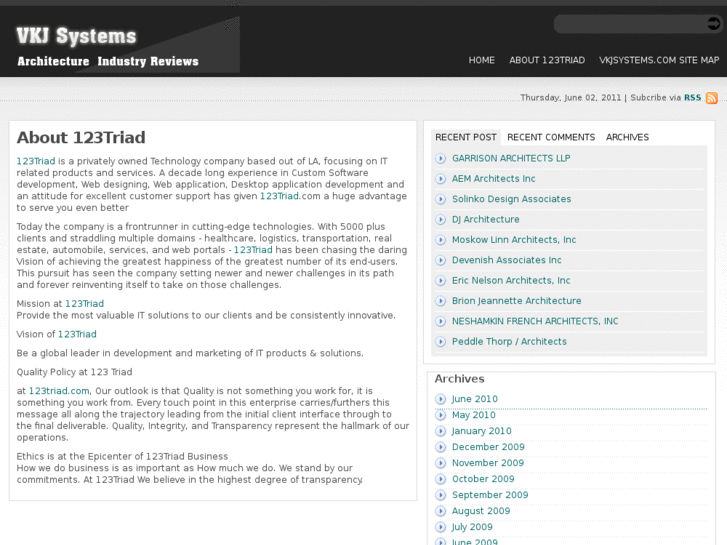Open the August 2009 archive link
The image size is (727, 545).
coord(481,511)
